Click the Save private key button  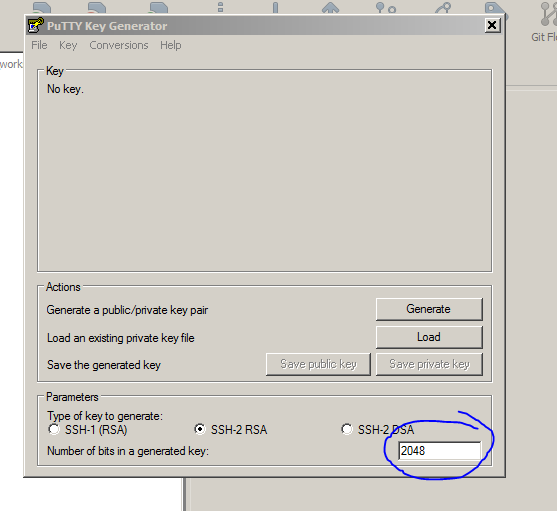tap(429, 364)
